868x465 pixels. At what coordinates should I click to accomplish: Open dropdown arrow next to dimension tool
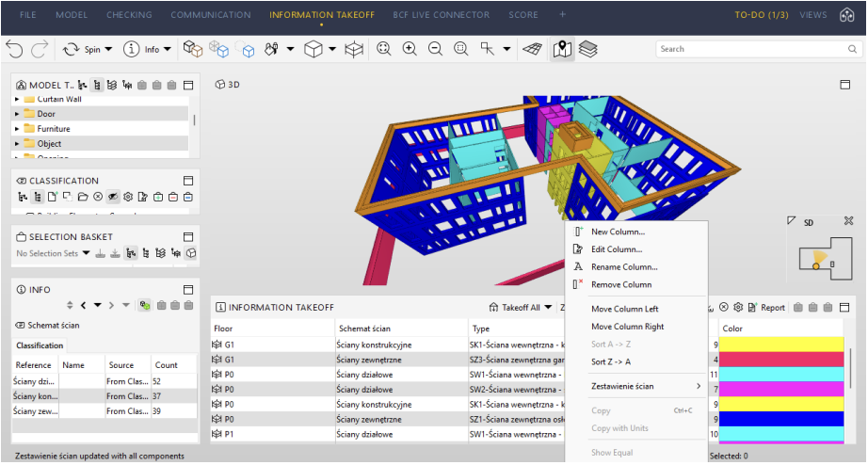(506, 49)
